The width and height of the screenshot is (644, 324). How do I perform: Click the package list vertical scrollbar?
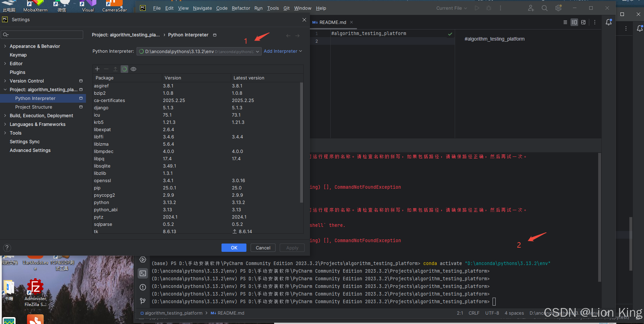[x=301, y=142]
